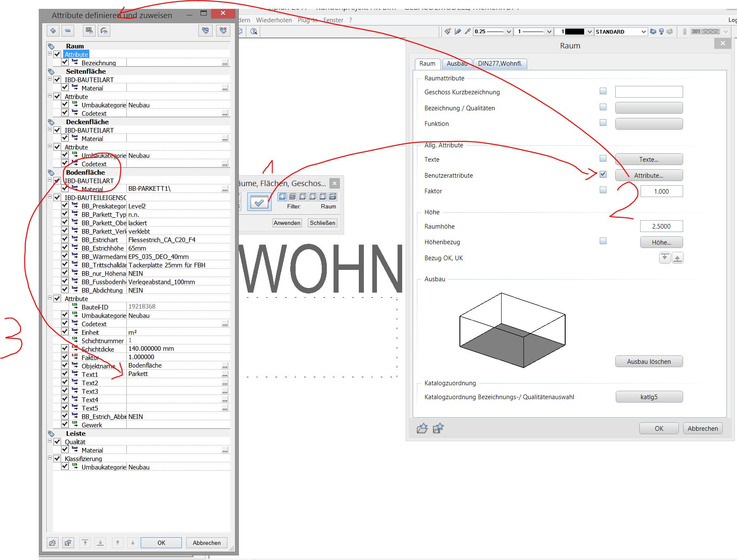The image size is (737, 560).
Task: Click the remove attribute minus icon
Action: (x=67, y=31)
